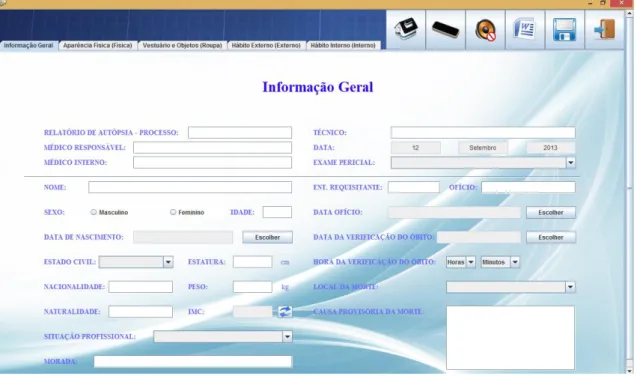Save the form with the floppy disk icon

565,30
